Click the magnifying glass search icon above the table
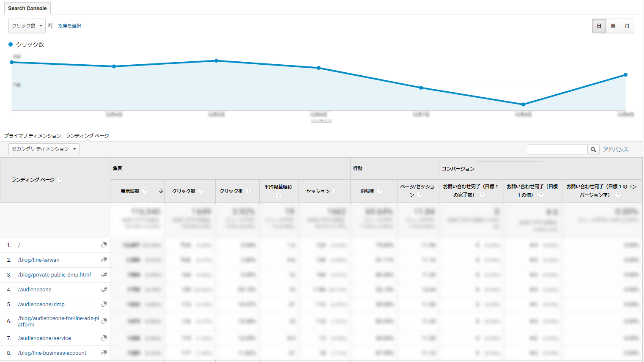 593,149
